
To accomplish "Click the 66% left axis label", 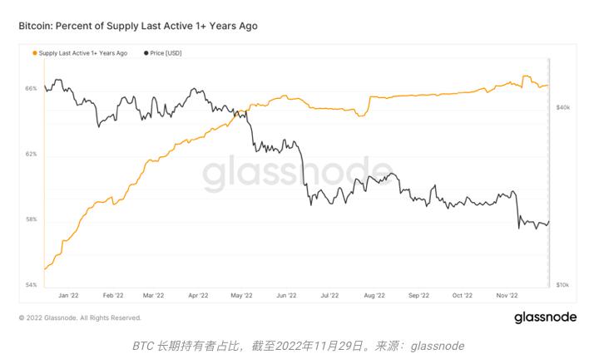I will click(30, 88).
